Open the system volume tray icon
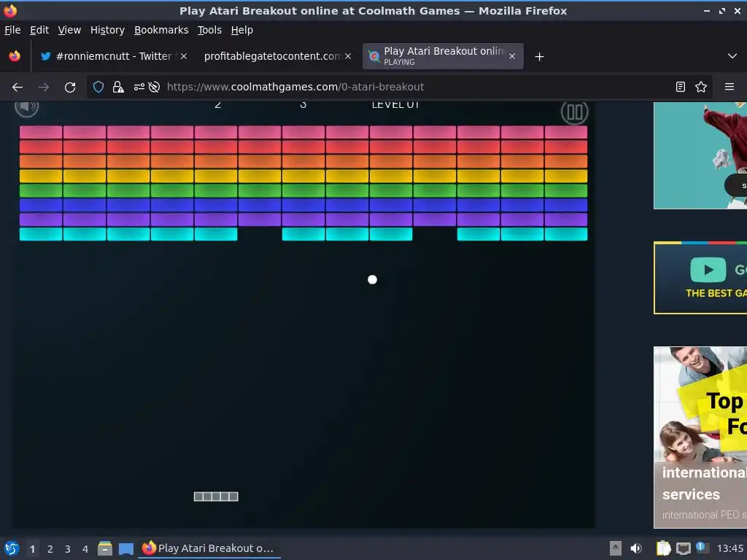Screen dimensions: 747x560 (636, 548)
